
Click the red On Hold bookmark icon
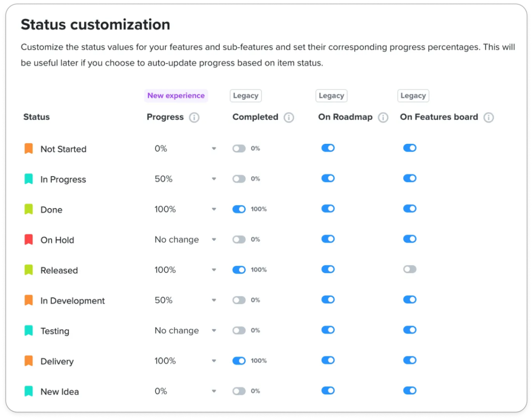[x=29, y=240]
